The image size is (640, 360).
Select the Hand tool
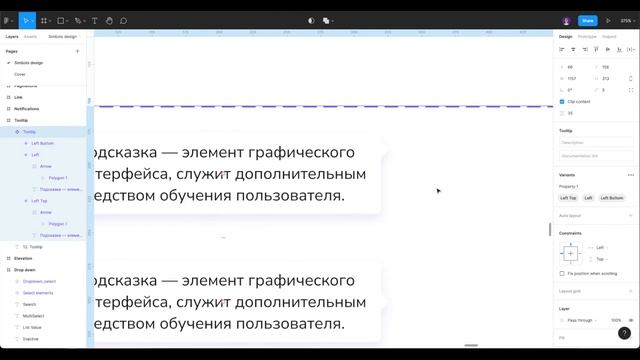(109, 21)
